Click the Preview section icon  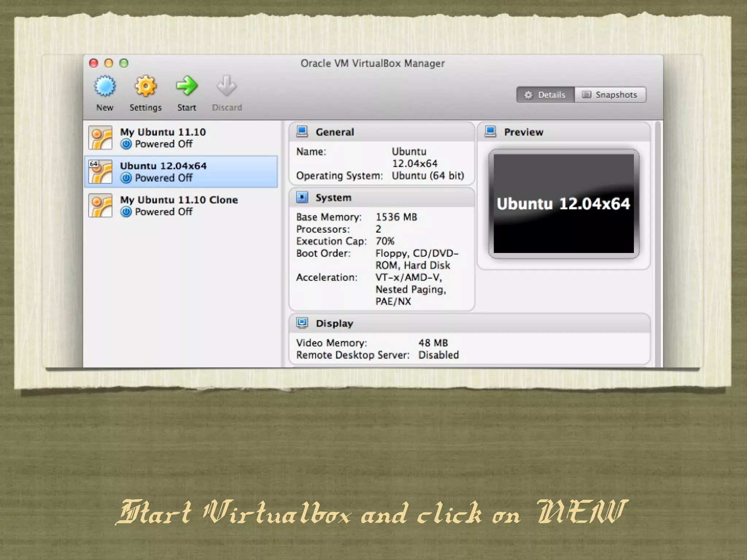click(x=490, y=132)
